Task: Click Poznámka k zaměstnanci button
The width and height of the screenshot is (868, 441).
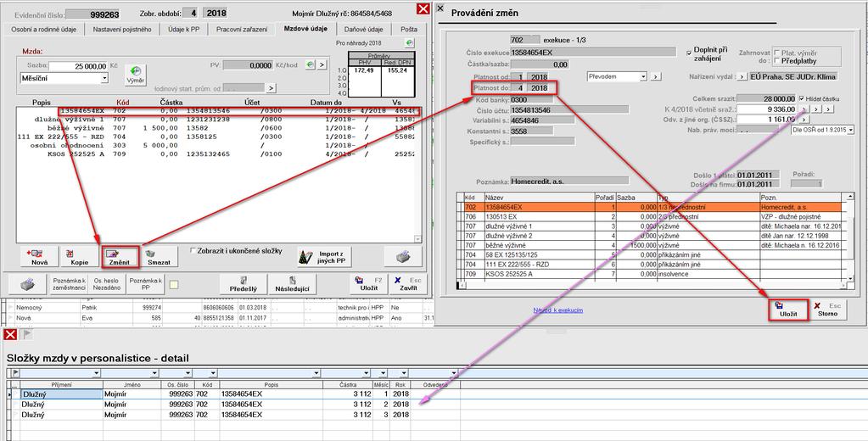Action: click(70, 284)
